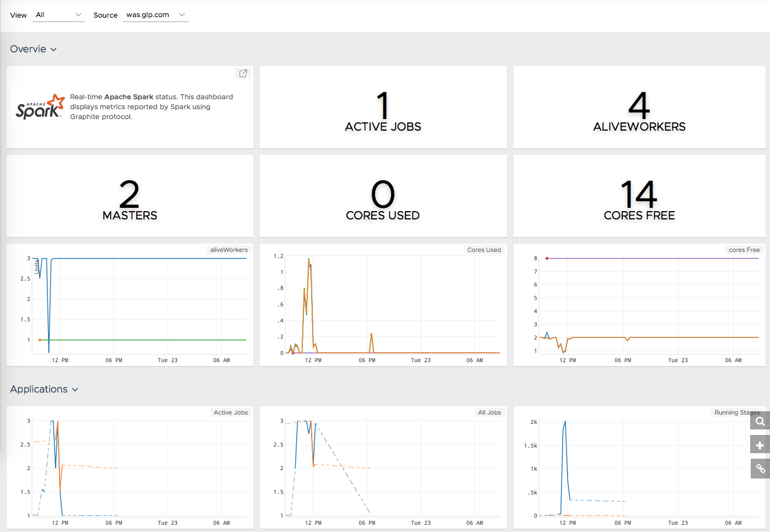This screenshot has height=532, width=770.
Task: Click the Running Stages chart title label
Action: 737,412
